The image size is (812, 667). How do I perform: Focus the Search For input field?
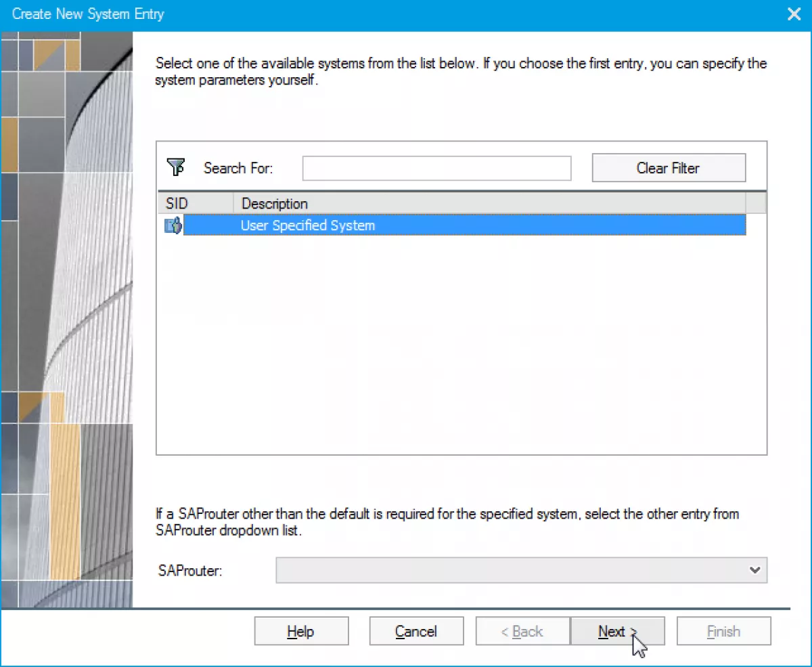tap(437, 168)
